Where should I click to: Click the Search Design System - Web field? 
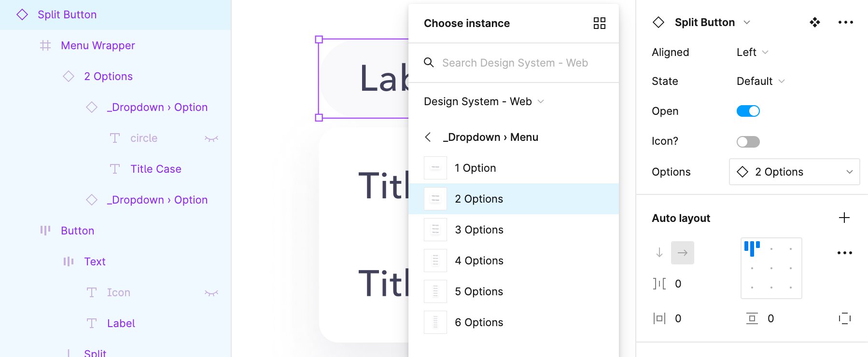pyautogui.click(x=515, y=63)
